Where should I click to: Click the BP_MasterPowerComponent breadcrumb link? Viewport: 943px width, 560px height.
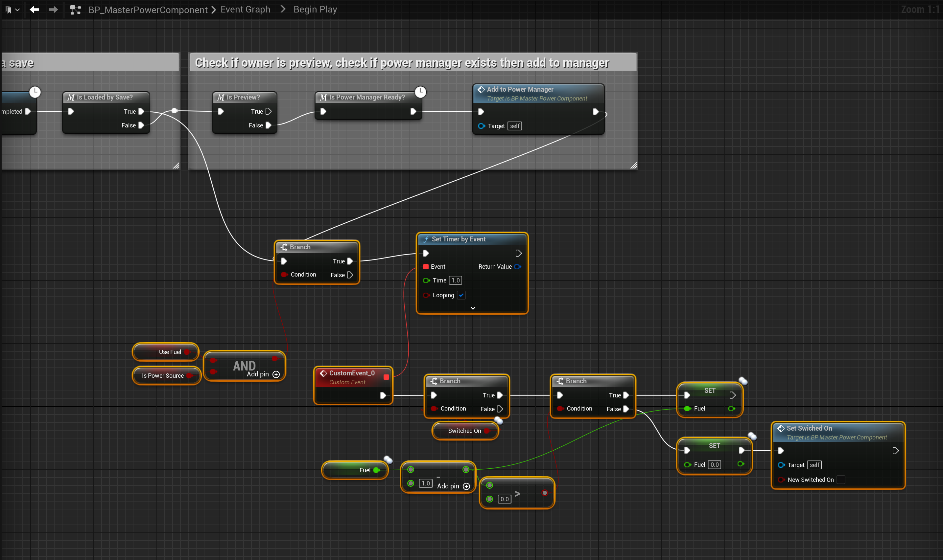coord(148,10)
